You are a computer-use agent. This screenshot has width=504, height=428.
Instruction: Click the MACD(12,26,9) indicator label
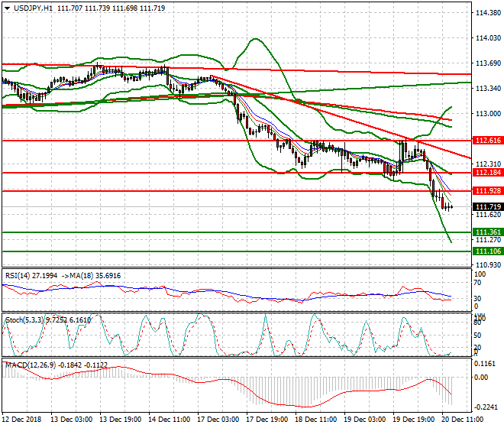point(31,365)
